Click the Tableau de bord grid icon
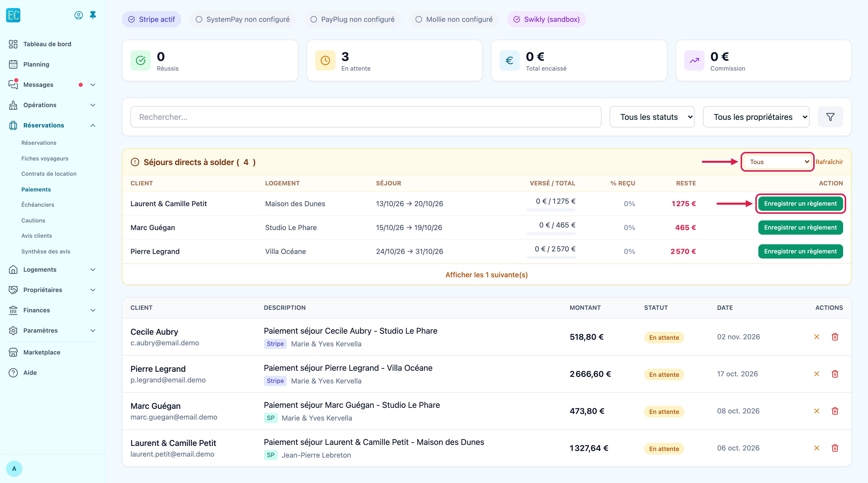The image size is (868, 483). click(x=13, y=44)
